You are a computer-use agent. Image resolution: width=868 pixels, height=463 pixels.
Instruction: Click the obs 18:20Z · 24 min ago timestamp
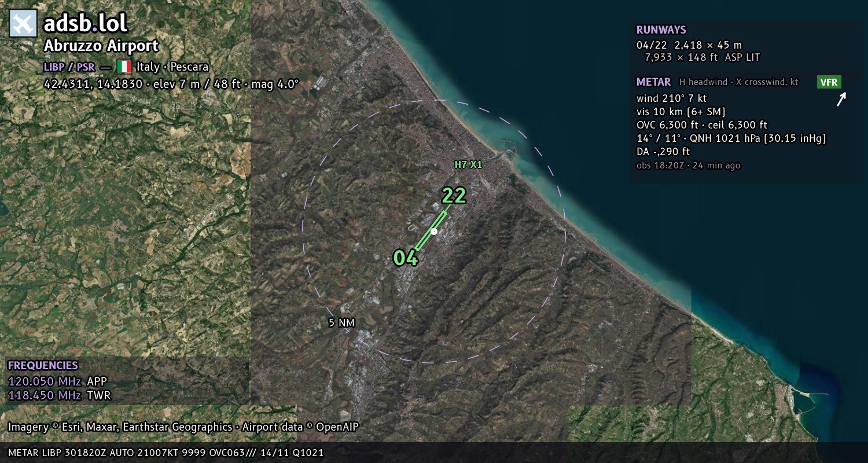tap(689, 166)
